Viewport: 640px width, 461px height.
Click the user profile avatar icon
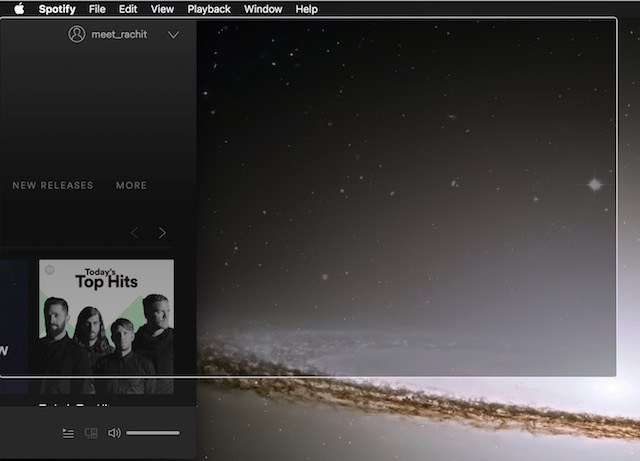tap(77, 34)
